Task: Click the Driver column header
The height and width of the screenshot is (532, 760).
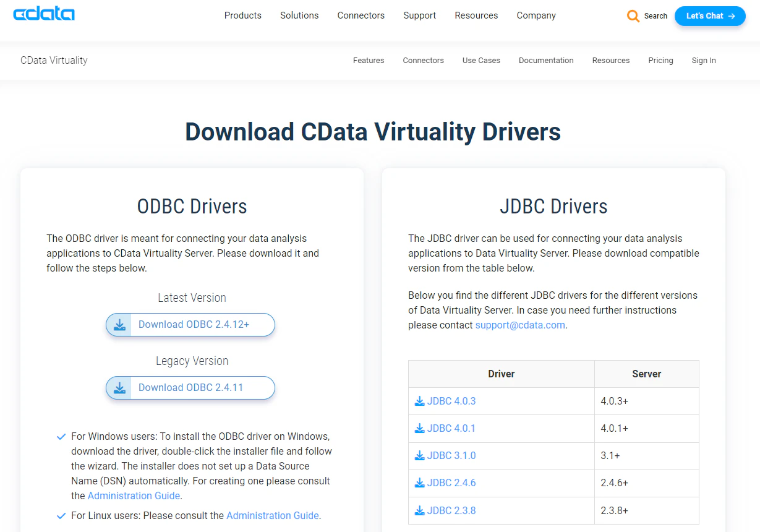Action: click(502, 374)
